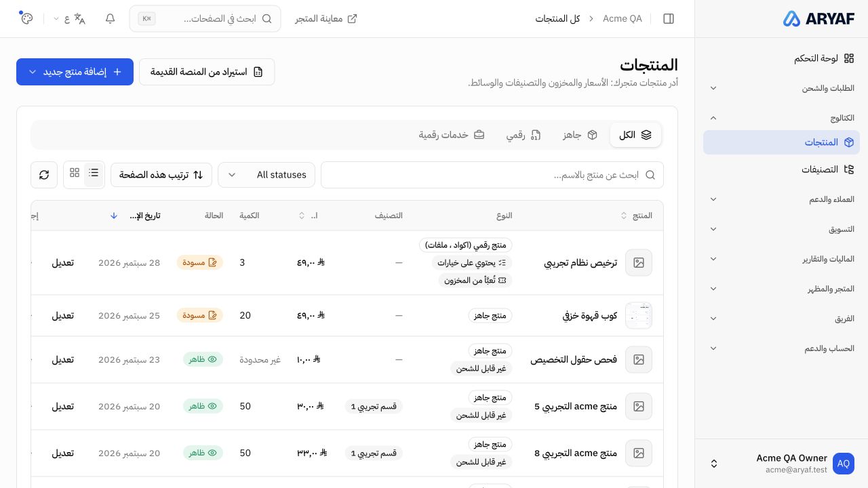This screenshot has width=868, height=488.
Task: Click the image placeholder for ترخيص نظام تجريبي
Action: click(639, 262)
